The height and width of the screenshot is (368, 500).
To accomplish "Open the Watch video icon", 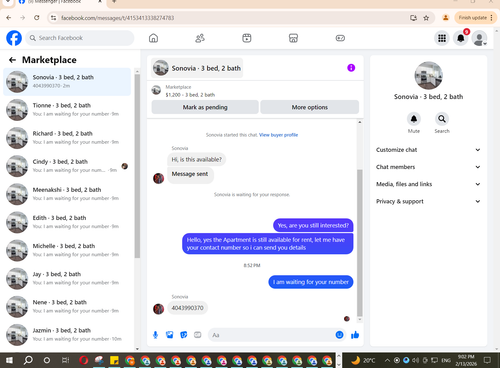I will tap(247, 38).
